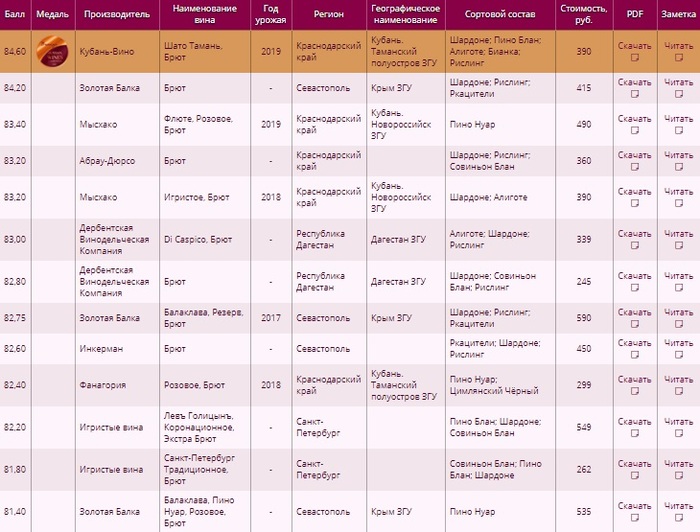Select producer cell Абрау-Дюрсо

pos(107,161)
